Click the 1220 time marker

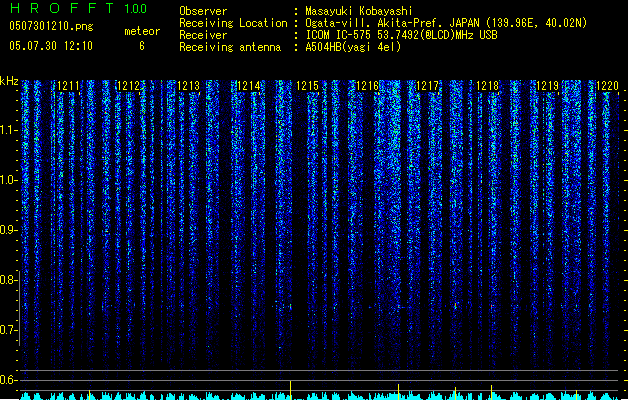607,86
